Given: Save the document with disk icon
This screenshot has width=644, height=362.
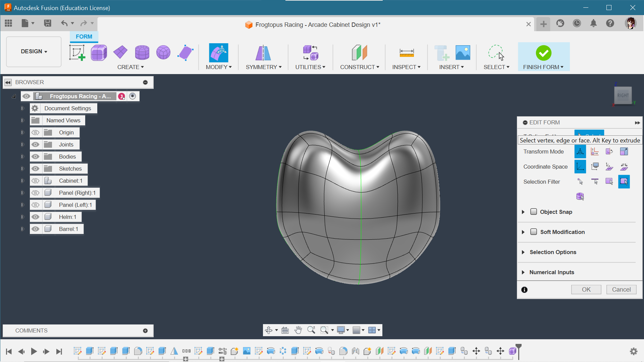Looking at the screenshot, I should click(x=48, y=23).
